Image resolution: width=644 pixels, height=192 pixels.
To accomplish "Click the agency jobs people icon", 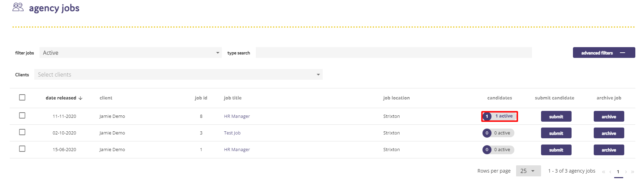I will point(18,7).
